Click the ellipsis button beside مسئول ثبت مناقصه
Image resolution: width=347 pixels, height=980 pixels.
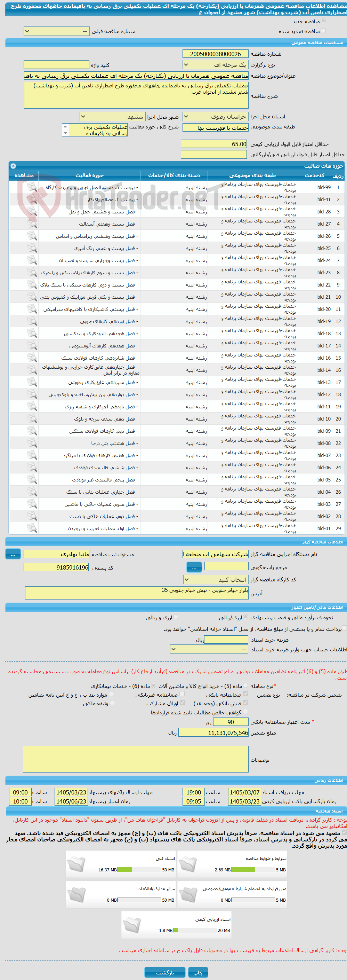13,554
